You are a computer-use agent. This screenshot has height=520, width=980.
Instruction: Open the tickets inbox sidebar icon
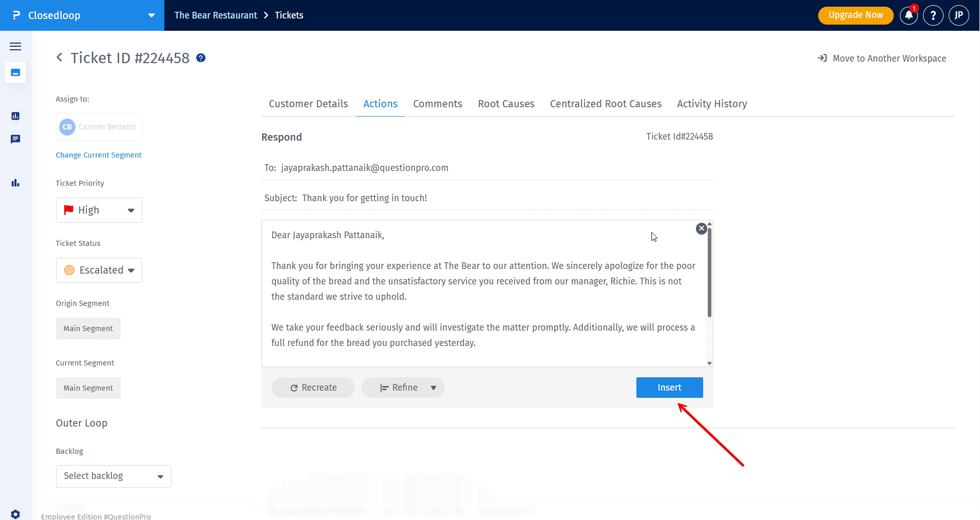[x=15, y=72]
